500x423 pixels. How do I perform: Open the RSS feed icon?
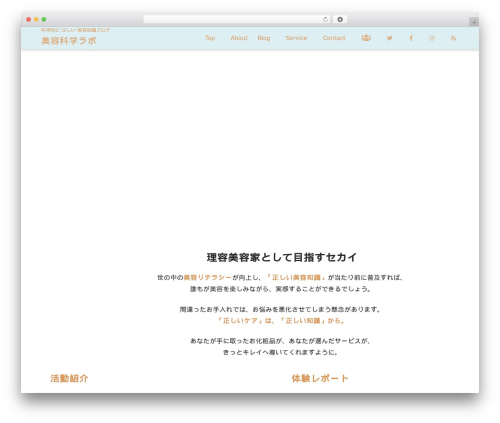pyautogui.click(x=453, y=38)
